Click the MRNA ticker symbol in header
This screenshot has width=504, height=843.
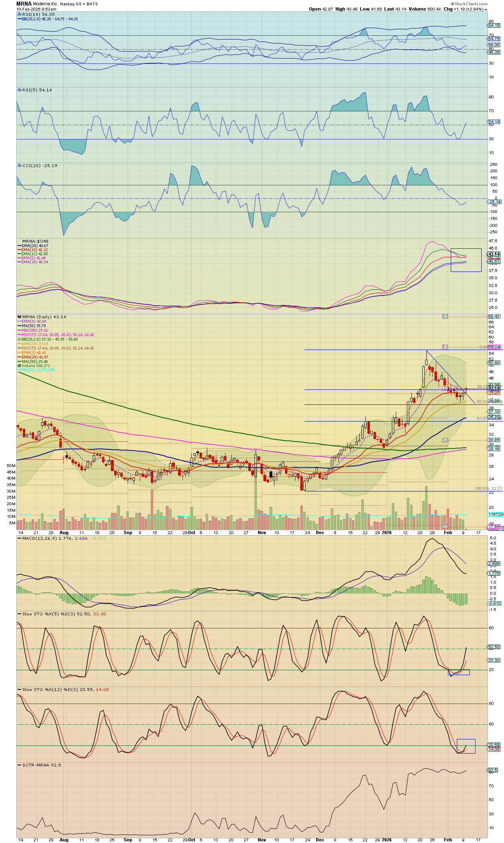(x=24, y=4)
